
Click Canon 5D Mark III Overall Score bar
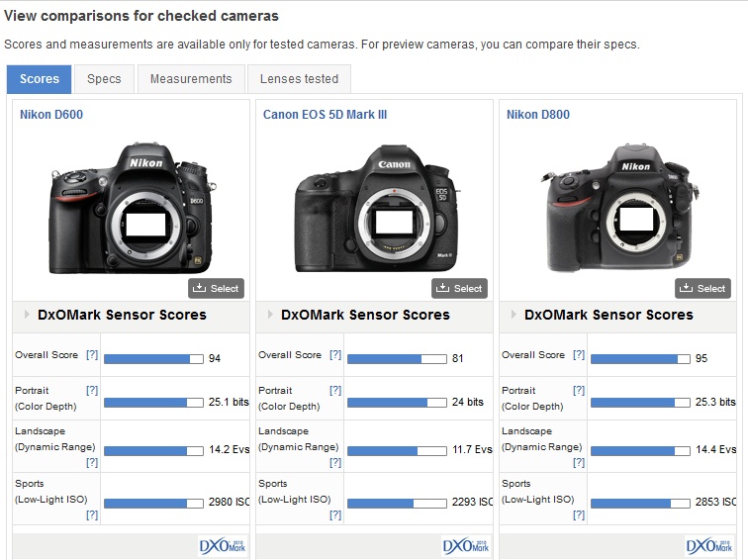click(x=397, y=359)
